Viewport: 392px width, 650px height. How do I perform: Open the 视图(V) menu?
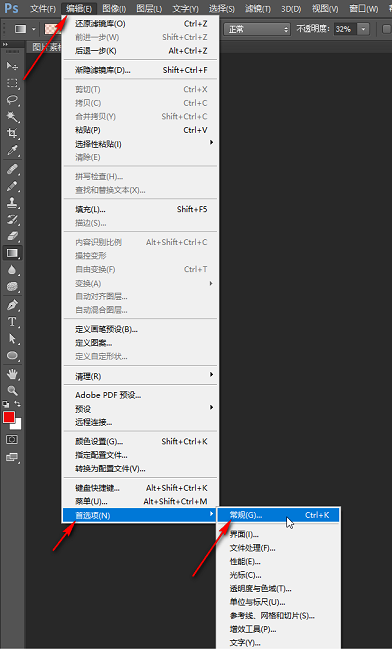[325, 9]
